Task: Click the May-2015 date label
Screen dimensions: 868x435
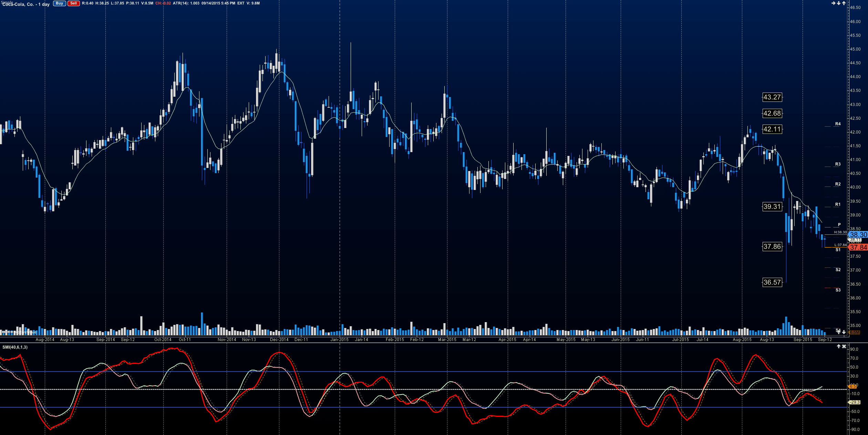Action: pyautogui.click(x=566, y=340)
